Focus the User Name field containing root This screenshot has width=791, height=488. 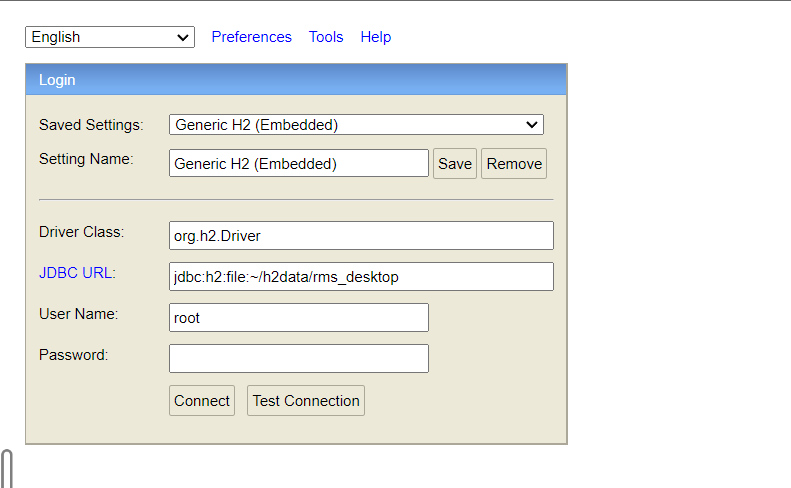[298, 318]
